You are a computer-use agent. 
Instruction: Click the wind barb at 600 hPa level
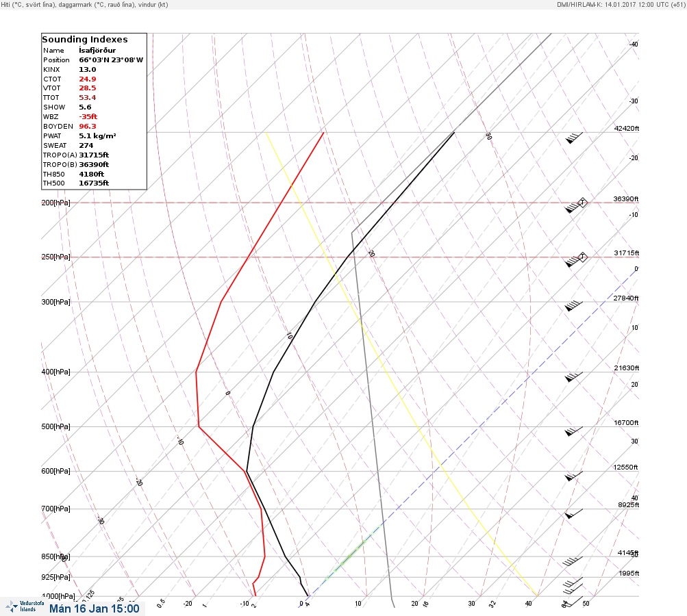tap(573, 476)
